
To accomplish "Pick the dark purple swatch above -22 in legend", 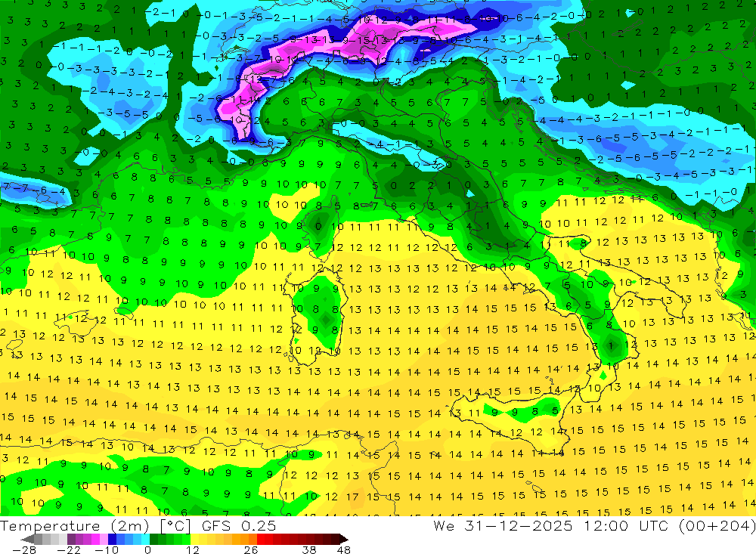I will pos(71,539).
